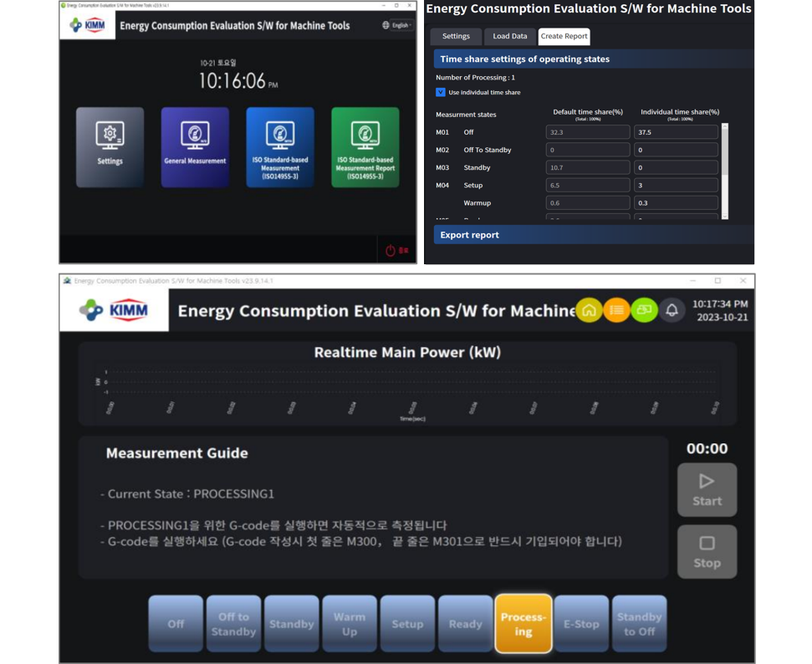Switch to the Settings tab
This screenshot has height=664, width=812.
(456, 36)
